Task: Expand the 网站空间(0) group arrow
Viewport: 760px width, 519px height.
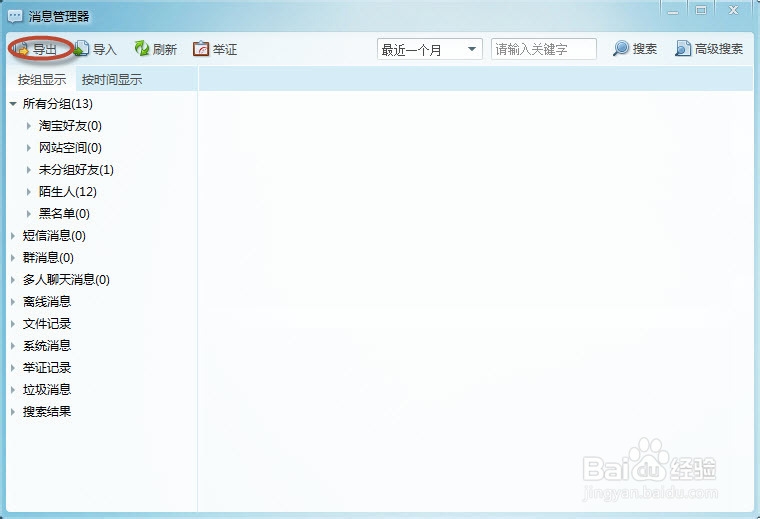Action: 29,147
